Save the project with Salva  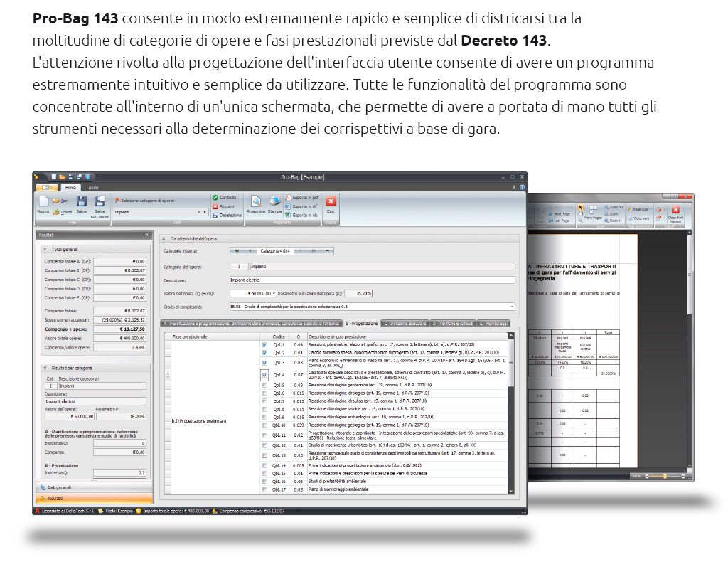(x=81, y=205)
